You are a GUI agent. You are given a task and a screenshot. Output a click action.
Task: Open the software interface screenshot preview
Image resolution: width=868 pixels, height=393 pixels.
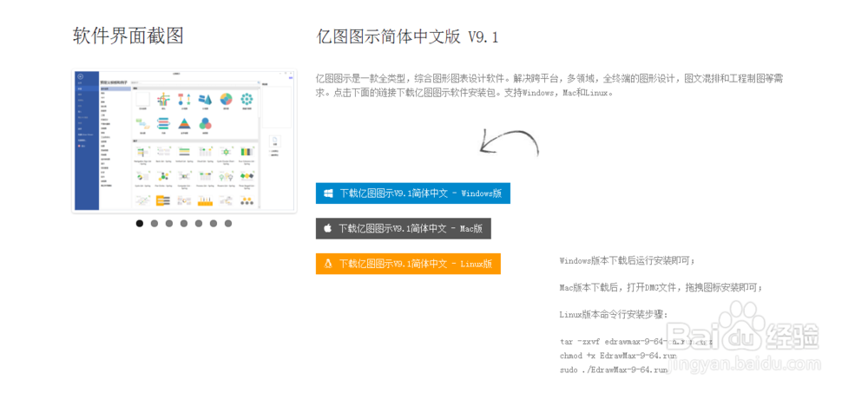[x=184, y=141]
